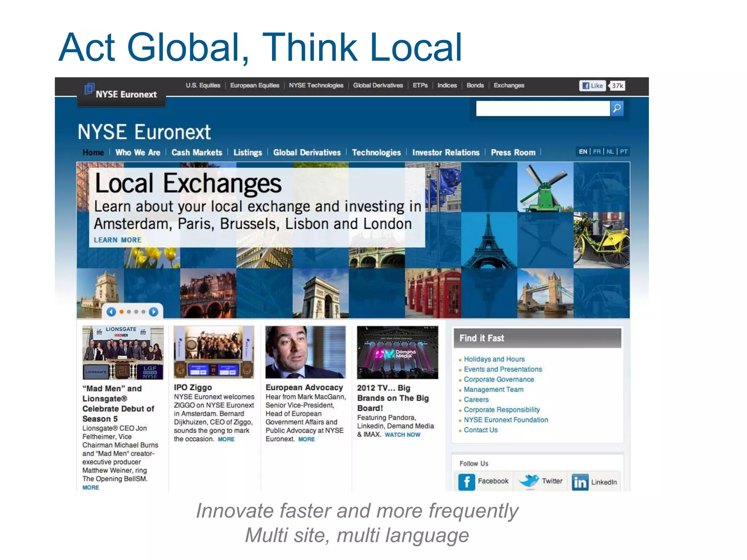Open the Facebook follow icon

point(467,482)
